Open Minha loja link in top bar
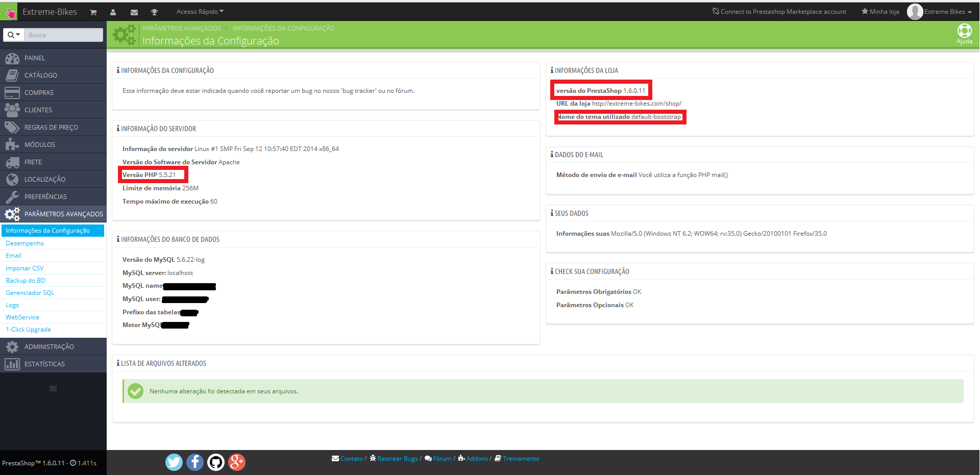The image size is (980, 475). [880, 12]
